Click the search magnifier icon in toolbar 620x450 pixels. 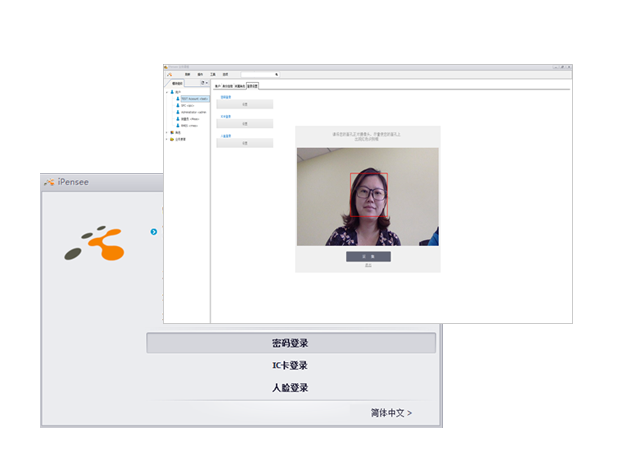click(x=276, y=74)
